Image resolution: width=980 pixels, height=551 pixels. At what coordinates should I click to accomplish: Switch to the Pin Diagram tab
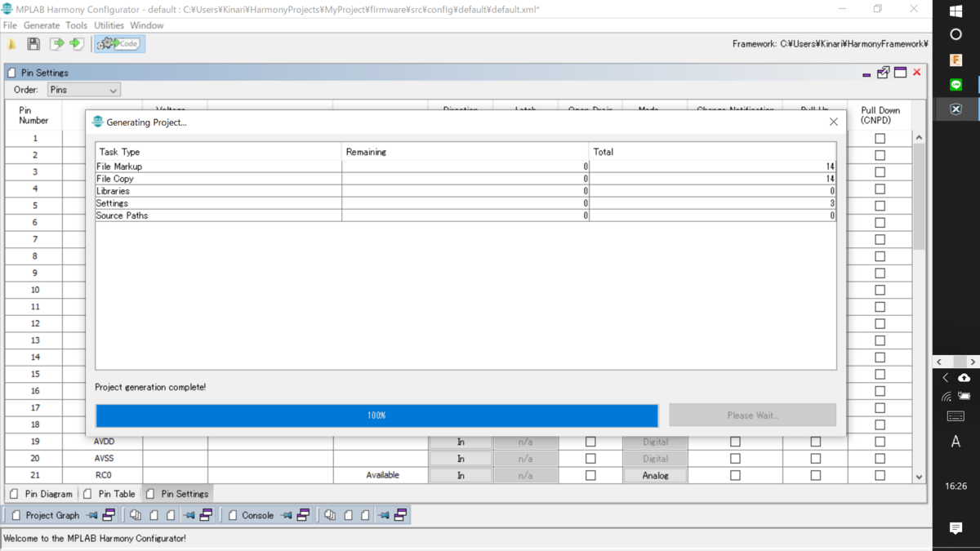[42, 494]
